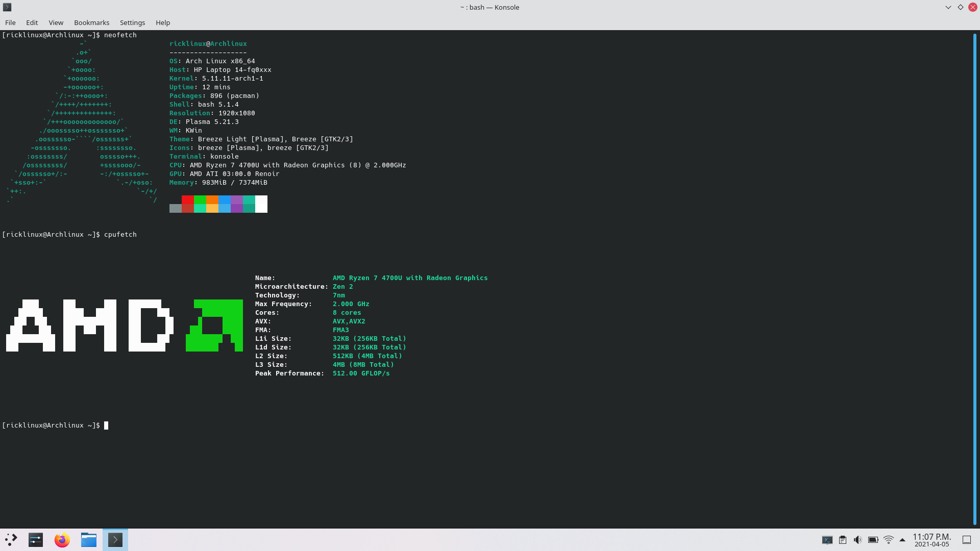980x551 pixels.
Task: Click the 'AVX,AVX2' value
Action: pos(349,321)
